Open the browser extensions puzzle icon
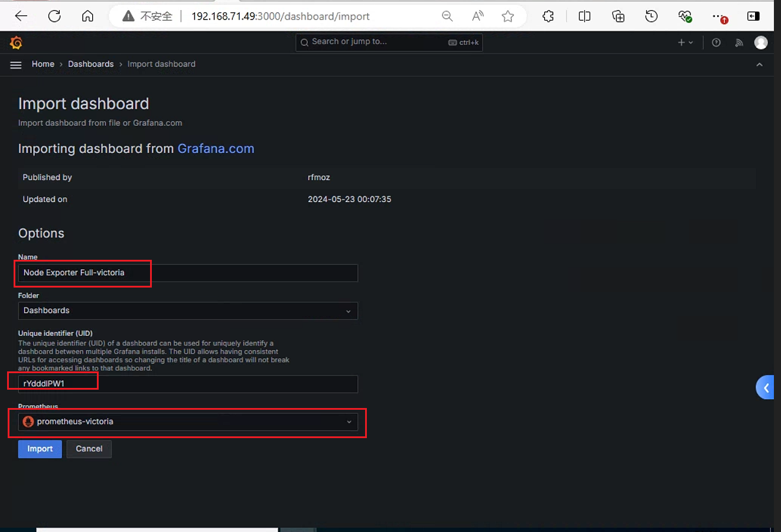 pos(548,17)
